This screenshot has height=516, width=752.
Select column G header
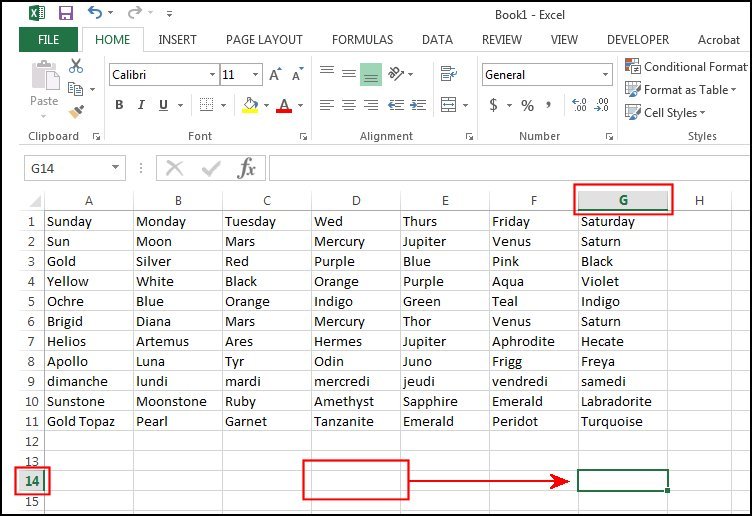623,200
